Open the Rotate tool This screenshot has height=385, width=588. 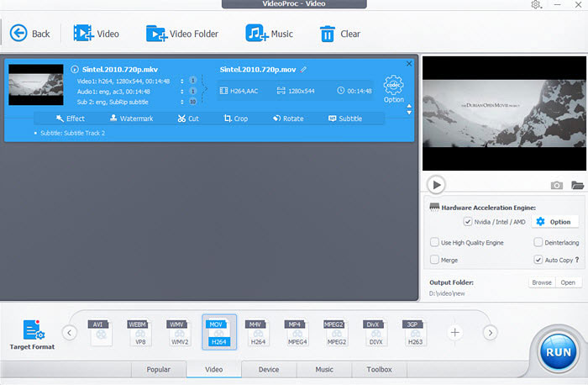pyautogui.click(x=288, y=119)
